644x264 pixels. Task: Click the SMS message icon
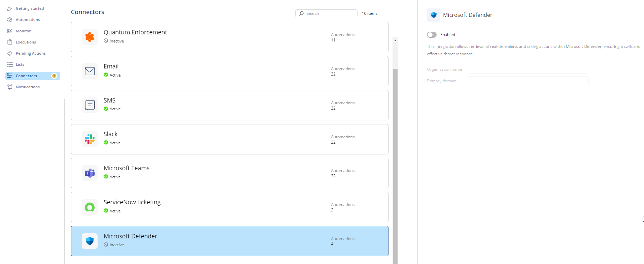tap(90, 105)
